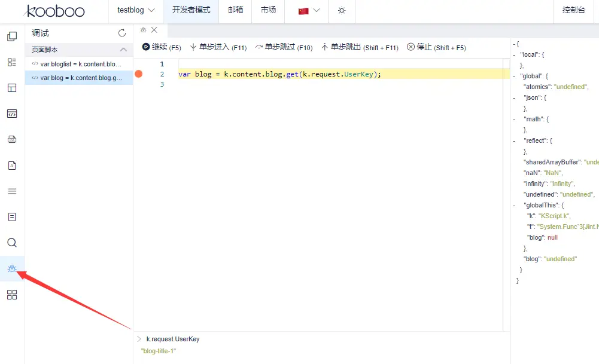Toggle the breakpoint on line 2
The height and width of the screenshot is (364, 599).
click(x=138, y=74)
